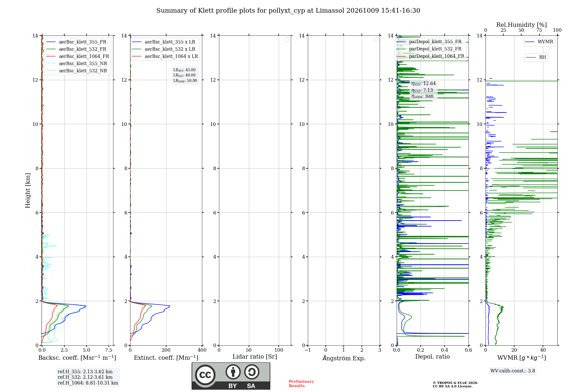Click the η1064: nan annotation

(x=422, y=96)
